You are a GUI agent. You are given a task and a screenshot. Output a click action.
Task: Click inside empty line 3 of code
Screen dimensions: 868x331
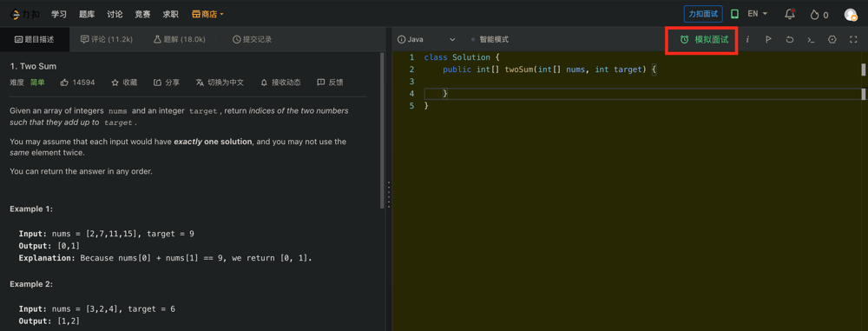pyautogui.click(x=642, y=82)
